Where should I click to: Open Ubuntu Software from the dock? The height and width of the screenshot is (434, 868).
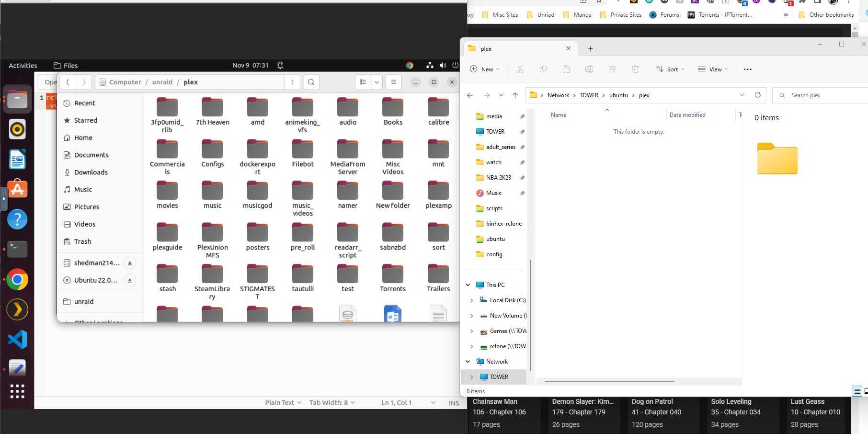point(17,189)
